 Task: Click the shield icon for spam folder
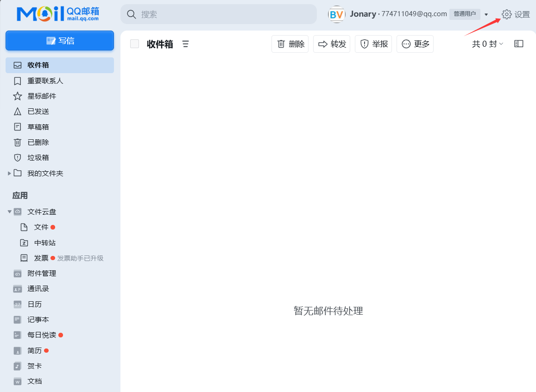18,158
